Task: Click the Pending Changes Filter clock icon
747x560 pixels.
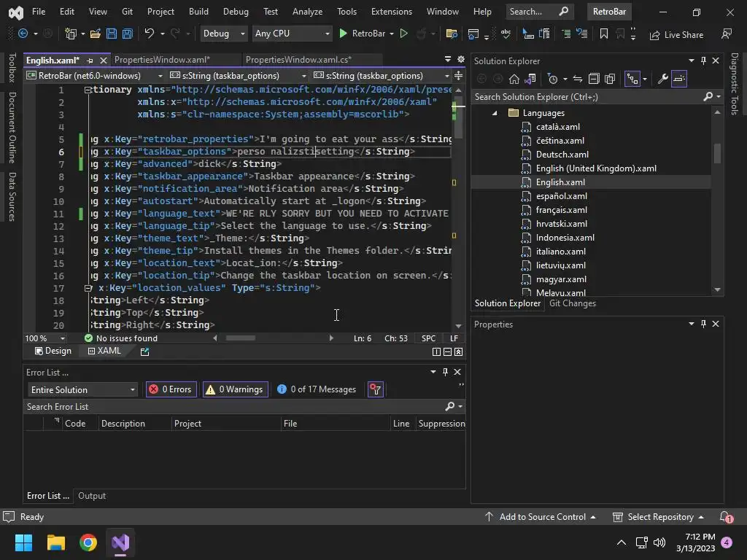Action: pos(552,79)
